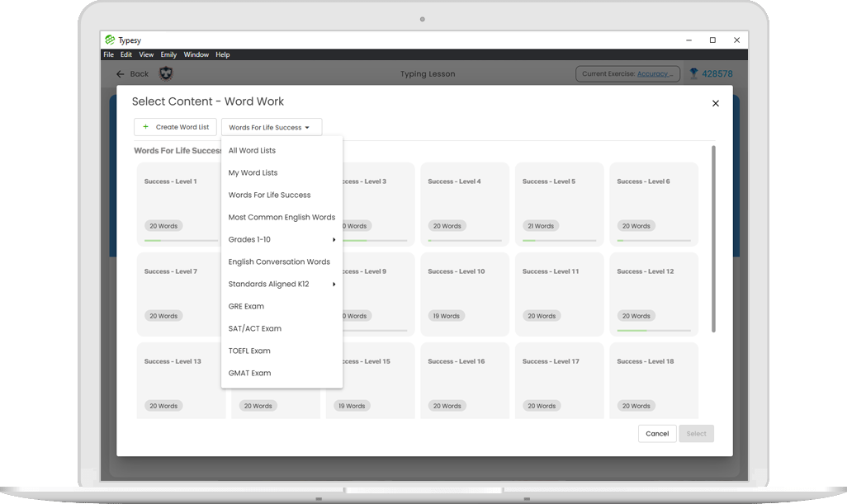Open the Current Exercise Accuracy link
The image size is (847, 504).
[655, 74]
